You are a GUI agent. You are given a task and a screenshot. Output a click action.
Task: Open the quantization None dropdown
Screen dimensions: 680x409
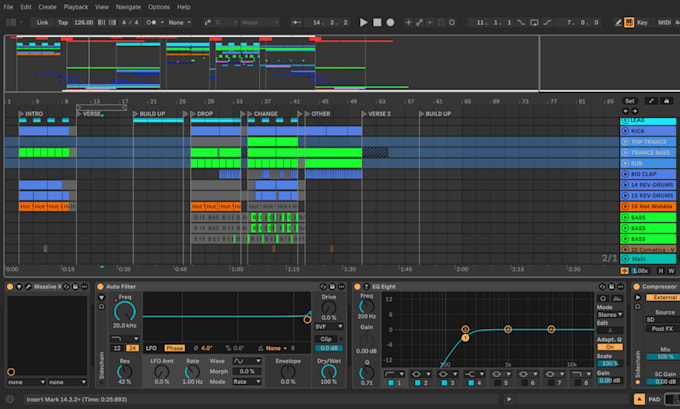(179, 22)
